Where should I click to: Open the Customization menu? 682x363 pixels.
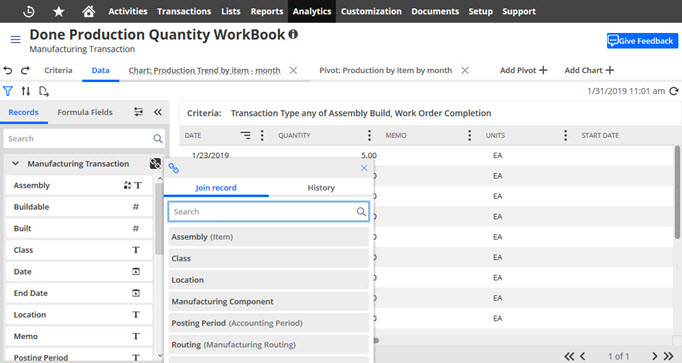371,11
